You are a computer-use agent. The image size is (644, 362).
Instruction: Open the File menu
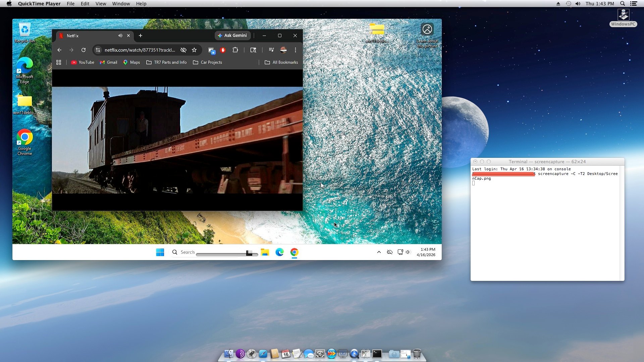(x=70, y=4)
